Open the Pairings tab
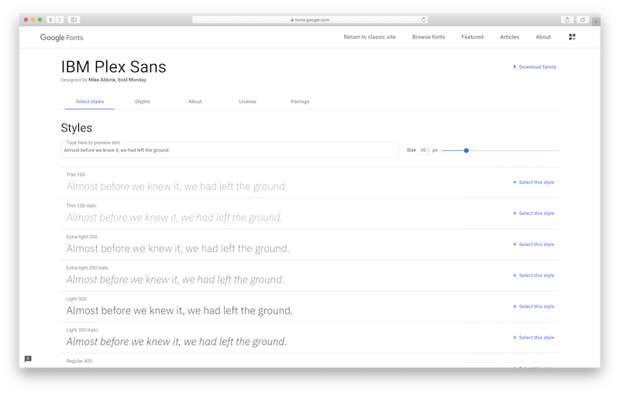 click(x=300, y=102)
